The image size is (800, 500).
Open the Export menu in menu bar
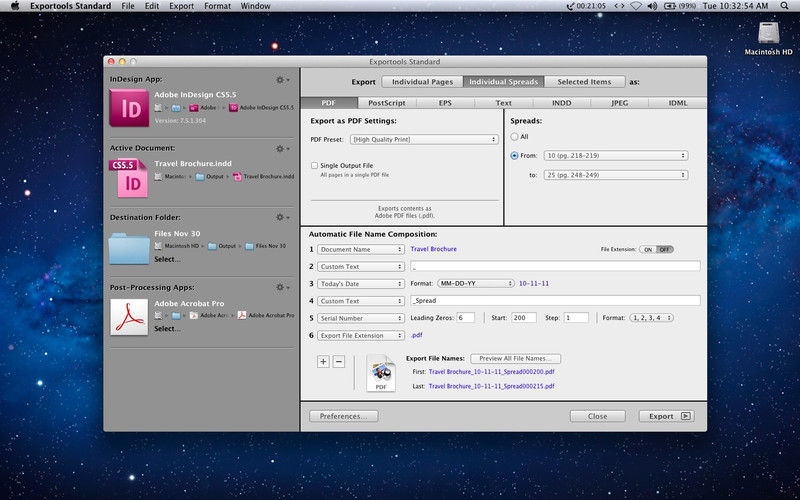182,6
